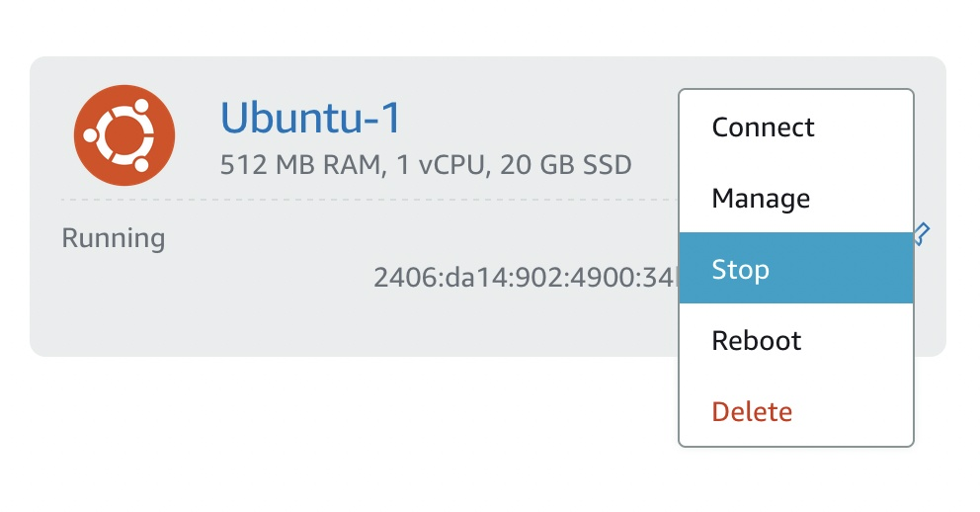Click the pin icon beside the menu
The image size is (980, 512).
pyautogui.click(x=922, y=234)
